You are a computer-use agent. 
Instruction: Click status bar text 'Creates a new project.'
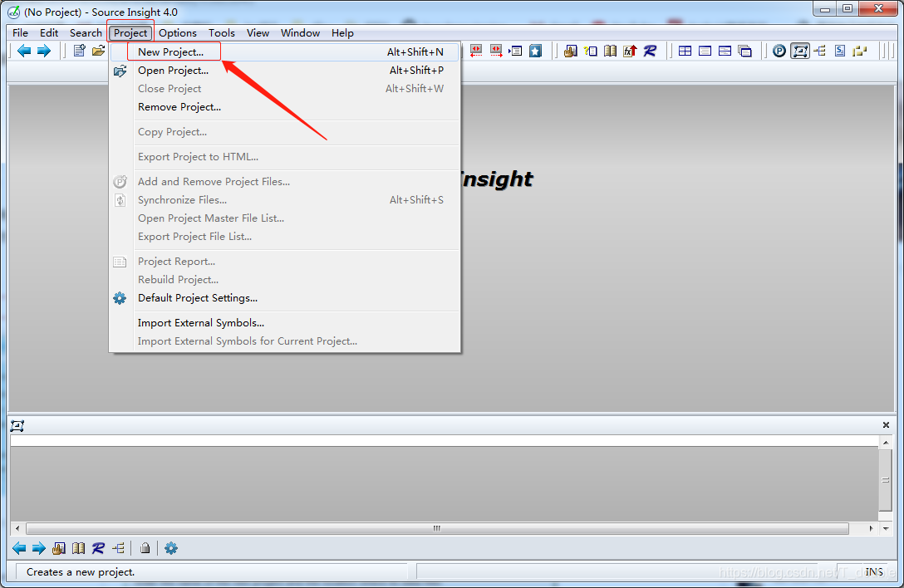point(81,572)
